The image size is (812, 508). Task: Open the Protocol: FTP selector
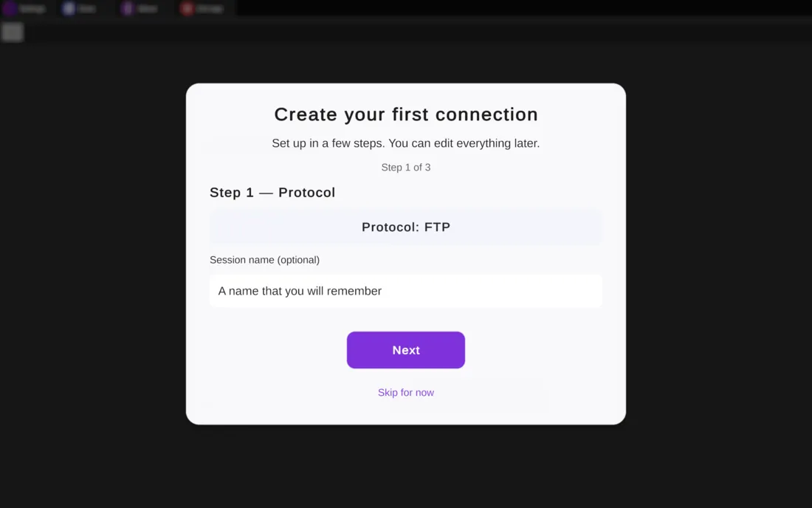[x=406, y=227]
